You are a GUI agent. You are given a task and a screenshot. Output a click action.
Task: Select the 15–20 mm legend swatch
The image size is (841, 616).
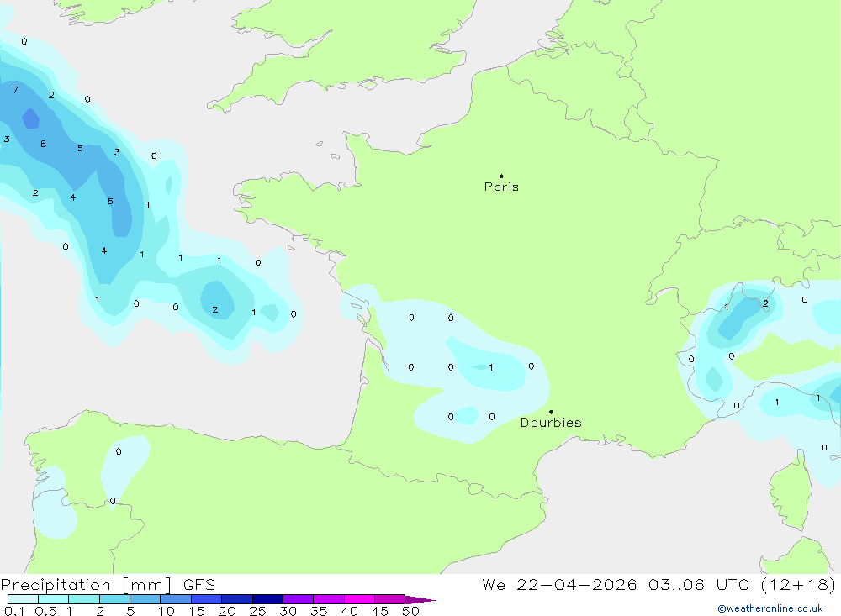(206, 599)
